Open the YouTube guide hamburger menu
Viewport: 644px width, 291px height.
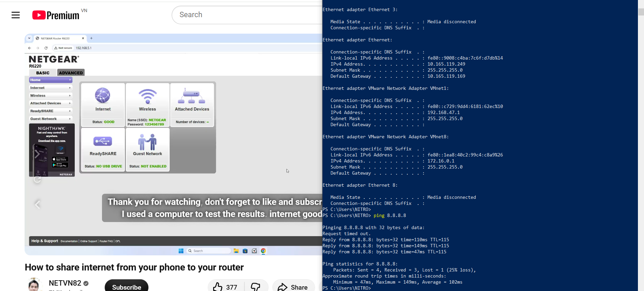pyautogui.click(x=15, y=15)
